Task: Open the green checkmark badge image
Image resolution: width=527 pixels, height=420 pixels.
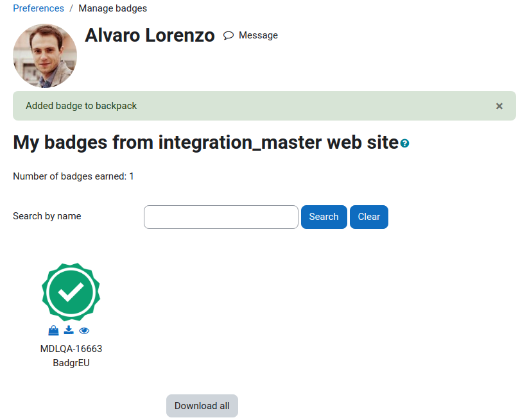Action: click(x=71, y=292)
